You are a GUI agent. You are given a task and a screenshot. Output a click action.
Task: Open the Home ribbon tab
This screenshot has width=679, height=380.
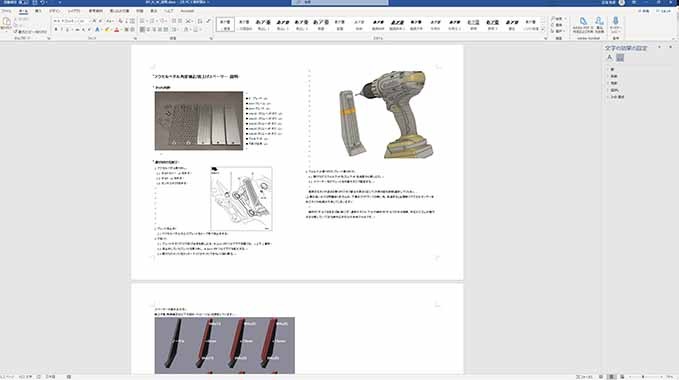tap(23, 11)
